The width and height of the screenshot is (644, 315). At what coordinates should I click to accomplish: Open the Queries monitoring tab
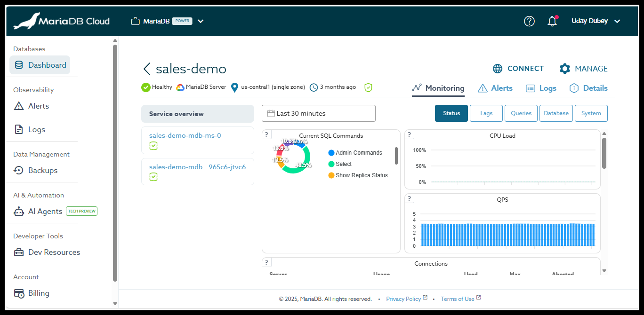pyautogui.click(x=521, y=113)
